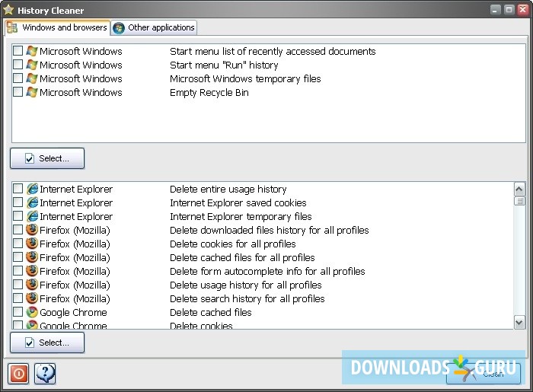This screenshot has width=533, height=392.
Task: Tick the Start menu "Run" history checkbox
Action: click(x=18, y=65)
